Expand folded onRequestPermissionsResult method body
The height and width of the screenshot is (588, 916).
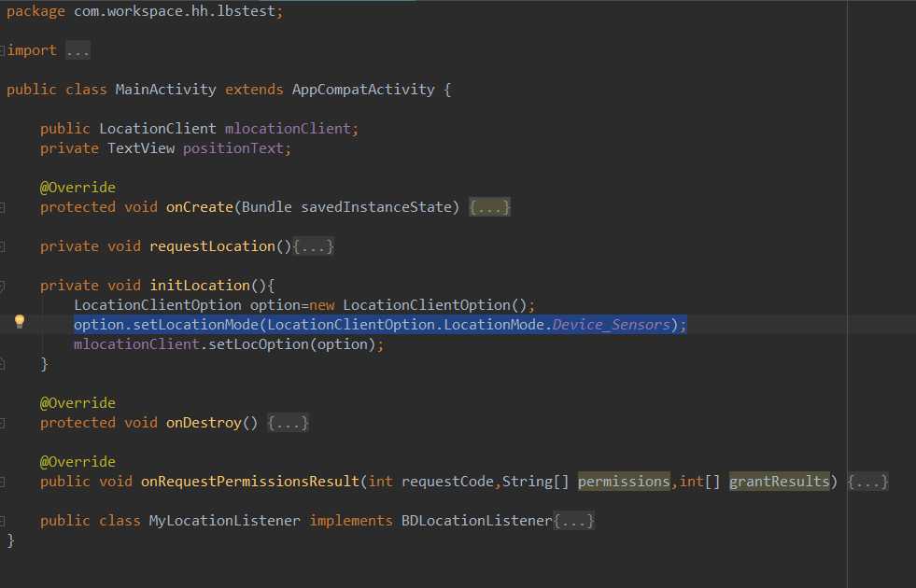tap(868, 482)
